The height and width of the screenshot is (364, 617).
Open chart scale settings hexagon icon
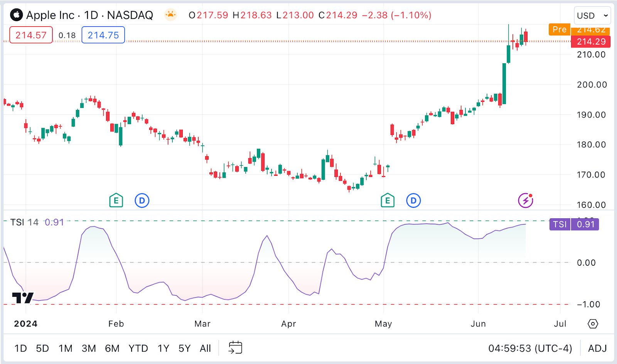(593, 324)
